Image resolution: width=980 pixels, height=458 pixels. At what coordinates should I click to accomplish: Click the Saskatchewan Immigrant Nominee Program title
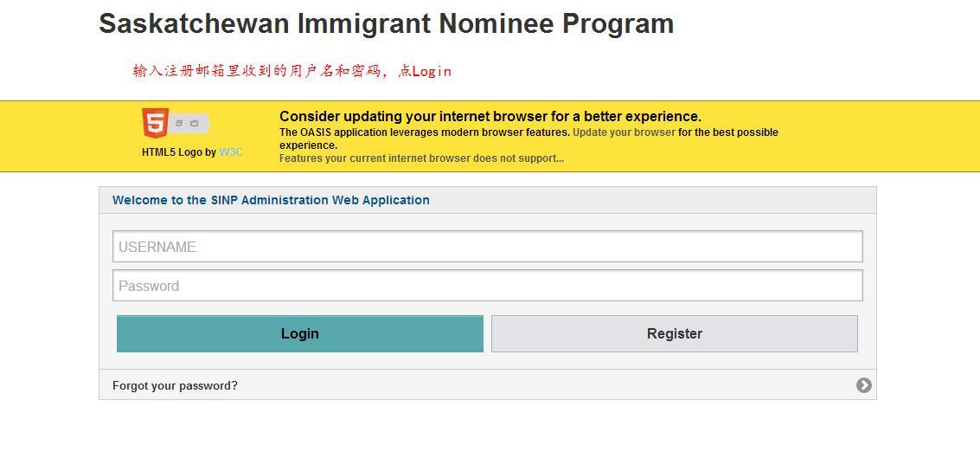[x=386, y=23]
